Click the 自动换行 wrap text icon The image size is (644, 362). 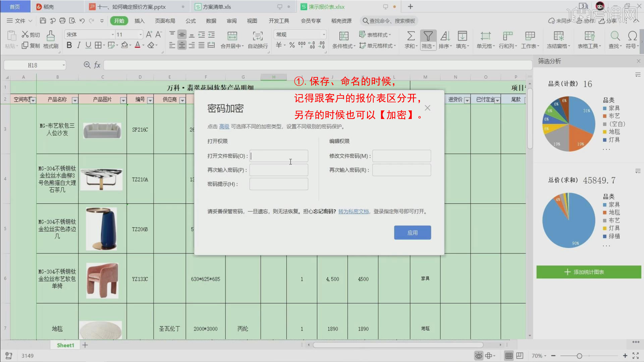[x=258, y=36]
